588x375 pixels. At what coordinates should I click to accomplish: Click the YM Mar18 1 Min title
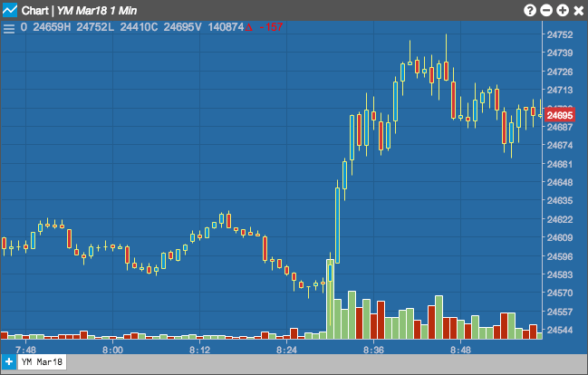(x=97, y=11)
